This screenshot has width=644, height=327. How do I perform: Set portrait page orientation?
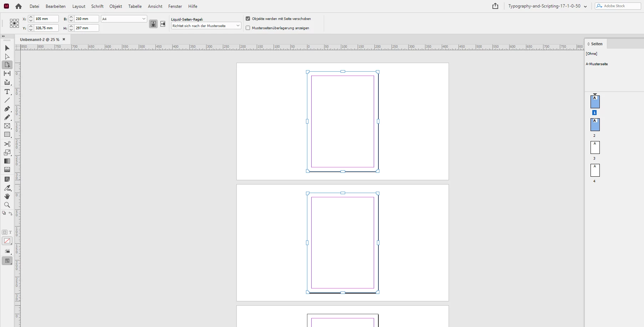click(153, 24)
